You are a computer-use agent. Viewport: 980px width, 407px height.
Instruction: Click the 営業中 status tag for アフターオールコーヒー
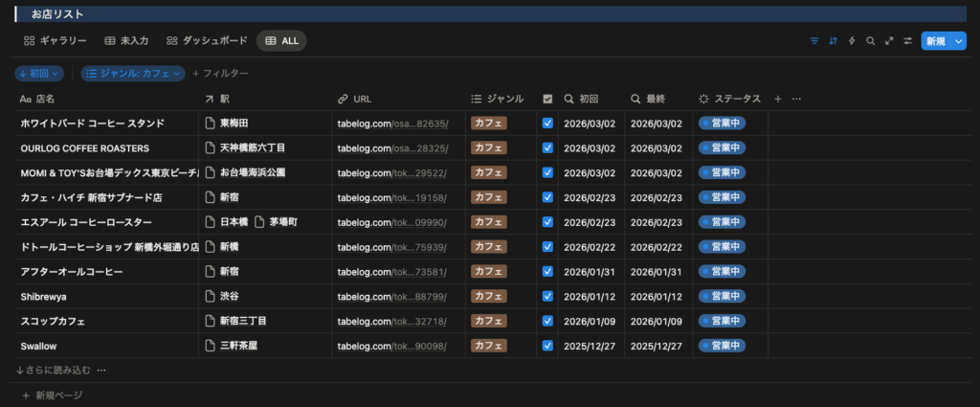coord(723,271)
